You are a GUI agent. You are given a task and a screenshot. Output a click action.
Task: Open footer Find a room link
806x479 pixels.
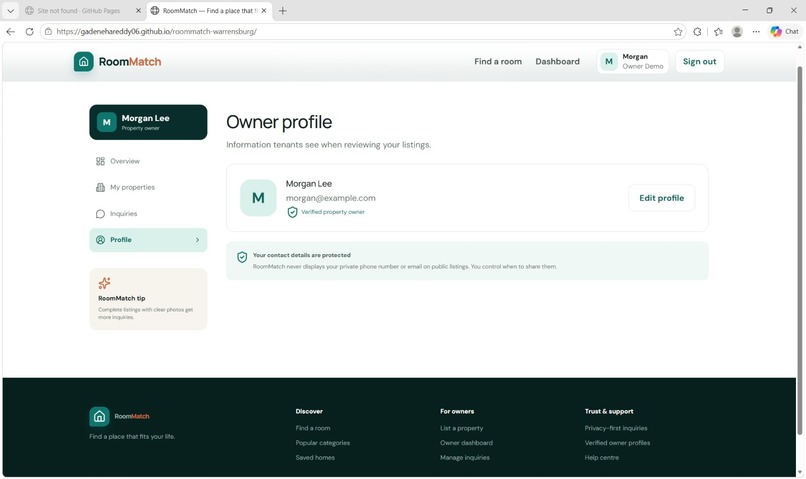[313, 428]
